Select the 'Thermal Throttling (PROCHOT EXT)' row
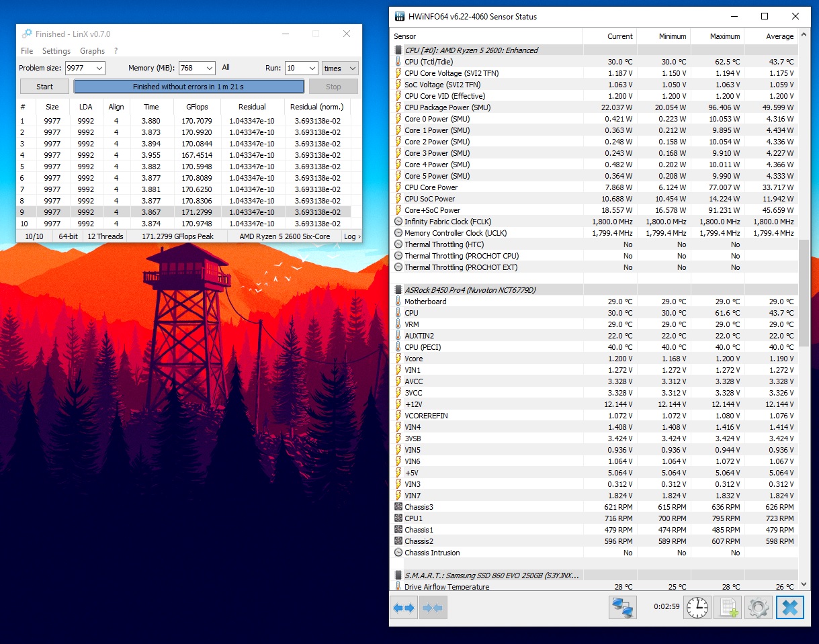This screenshot has width=819, height=644. pyautogui.click(x=594, y=267)
